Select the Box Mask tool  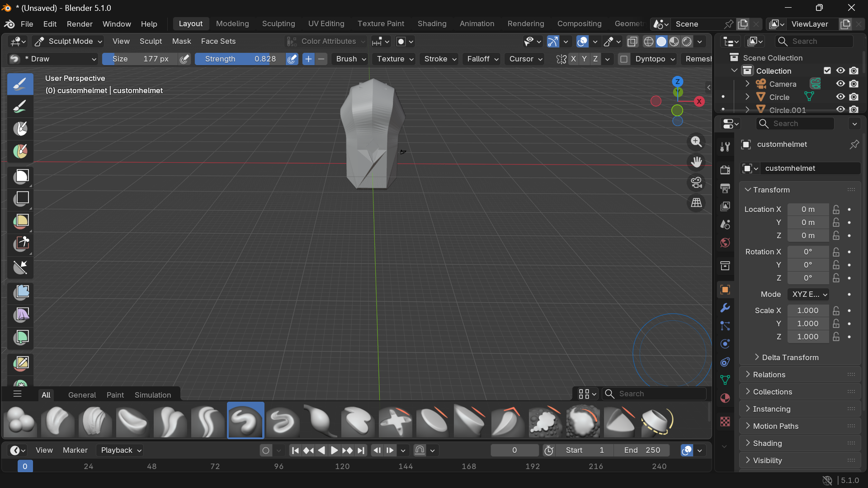(x=20, y=176)
